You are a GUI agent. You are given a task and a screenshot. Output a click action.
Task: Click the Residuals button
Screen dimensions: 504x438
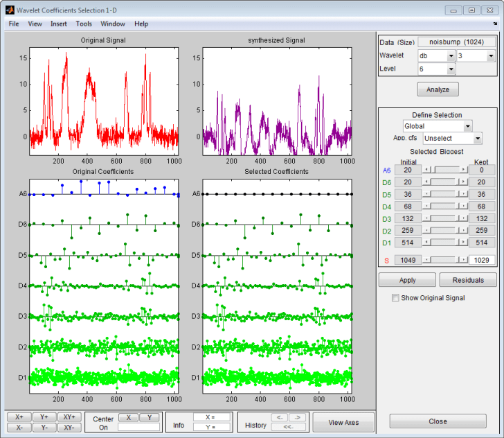[x=467, y=280]
